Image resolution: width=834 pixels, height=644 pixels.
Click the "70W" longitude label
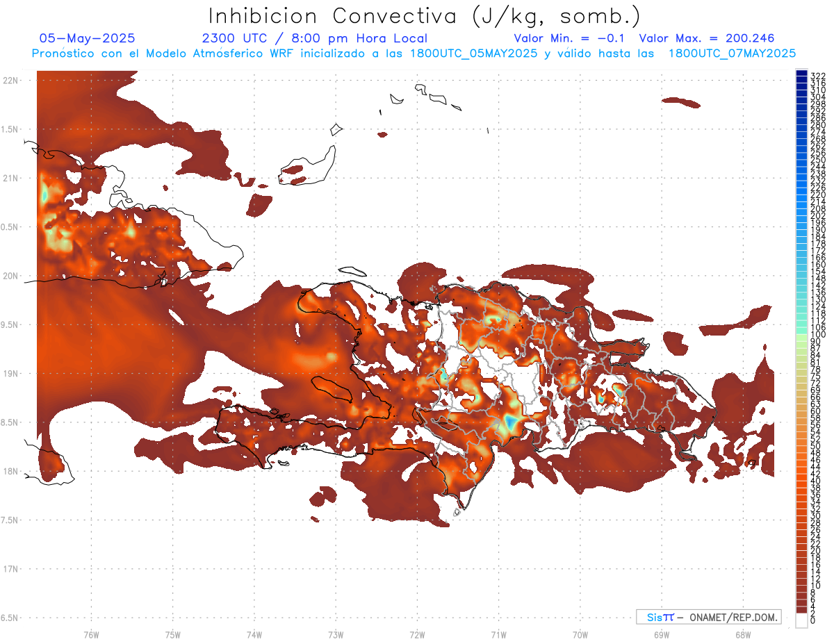pyautogui.click(x=580, y=634)
